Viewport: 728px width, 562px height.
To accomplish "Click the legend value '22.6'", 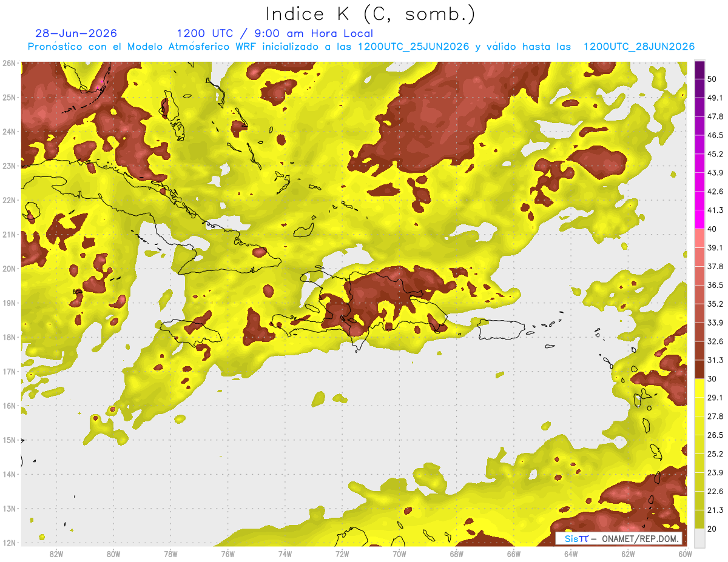I will (x=715, y=491).
